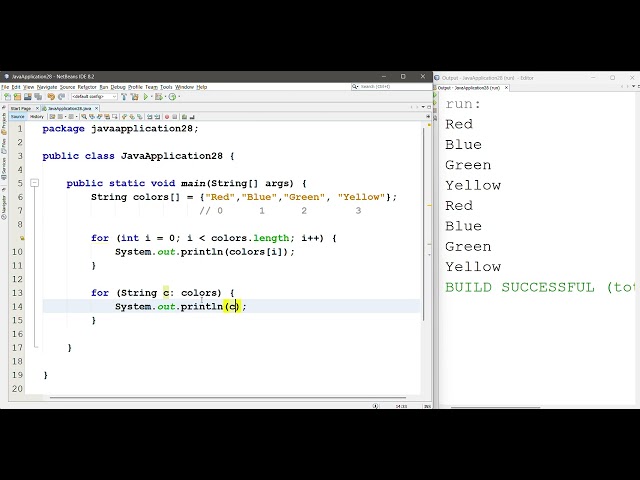Screen dimensions: 640x480
Task: Click the Undo toolbar icon
Action: (x=51, y=97)
